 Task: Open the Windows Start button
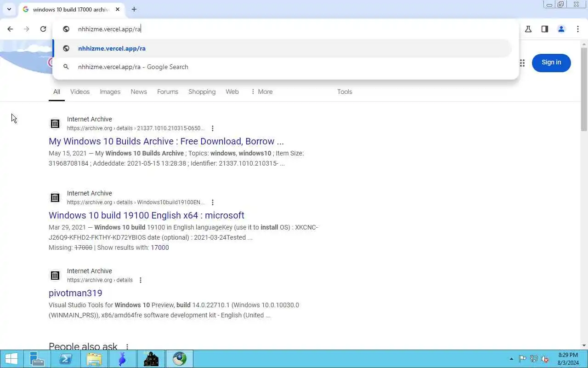click(x=11, y=359)
